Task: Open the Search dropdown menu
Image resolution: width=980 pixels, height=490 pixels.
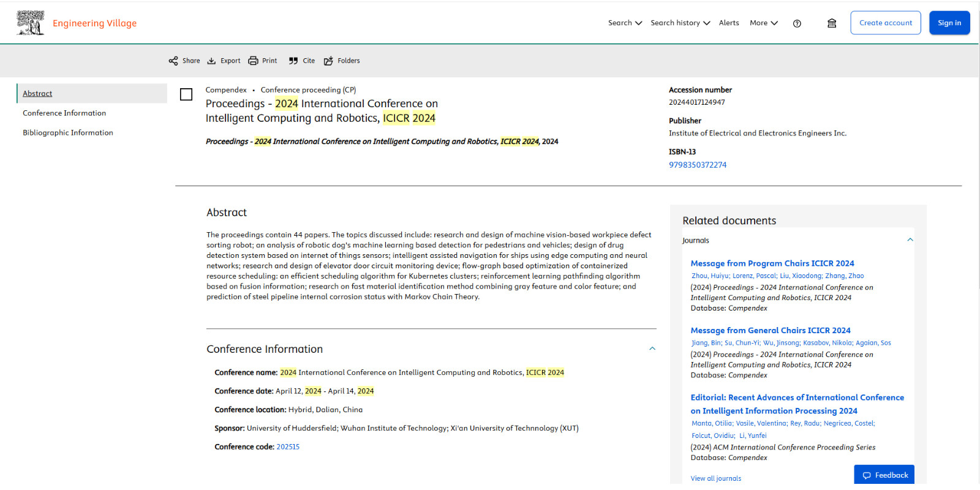Action: click(x=625, y=23)
